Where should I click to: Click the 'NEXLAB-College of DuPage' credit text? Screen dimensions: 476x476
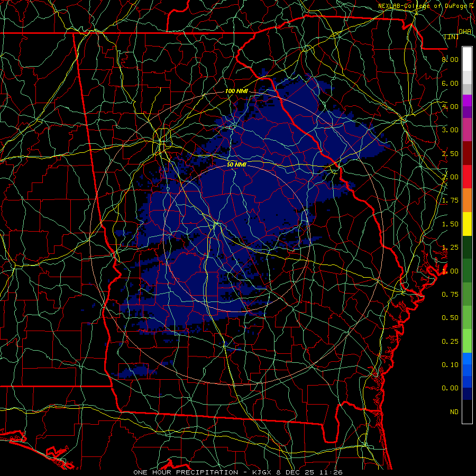[423, 6]
